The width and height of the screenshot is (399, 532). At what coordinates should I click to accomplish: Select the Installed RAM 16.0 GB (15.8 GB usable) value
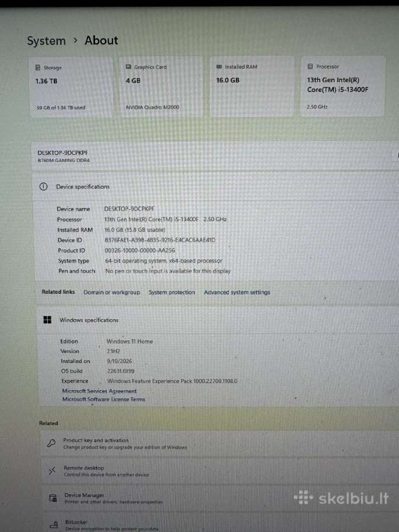[x=135, y=230]
